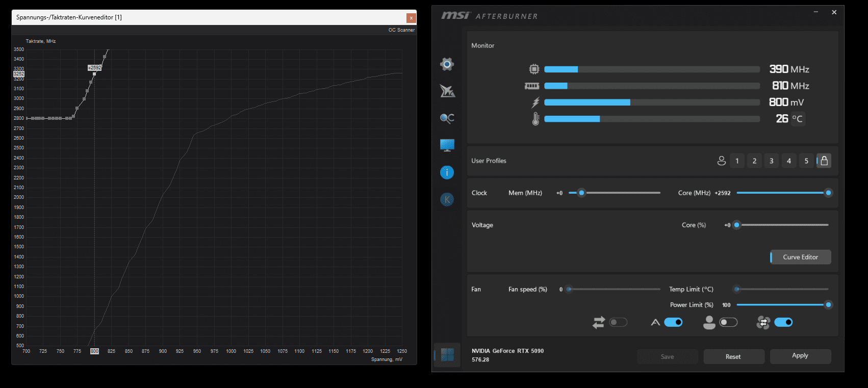The width and height of the screenshot is (868, 388).
Task: Click the Reset button
Action: [x=733, y=356]
